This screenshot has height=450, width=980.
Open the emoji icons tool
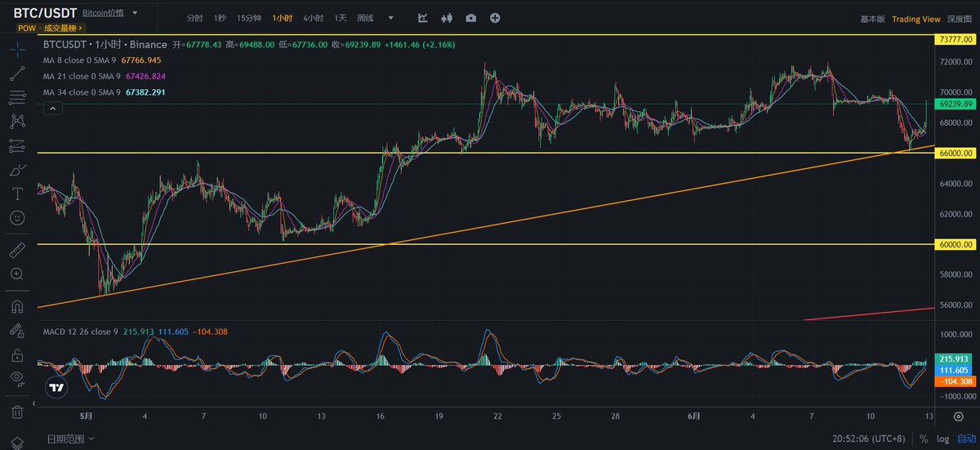17,218
